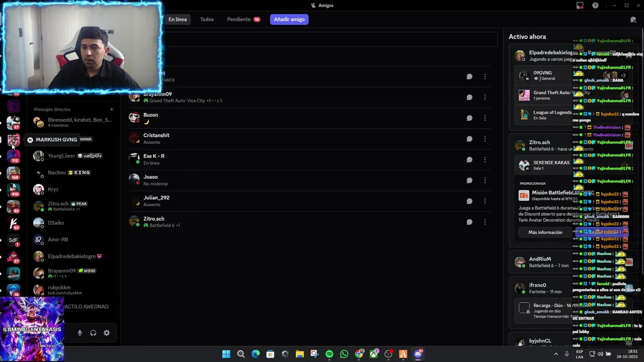Open Windows Start menu

226,354
